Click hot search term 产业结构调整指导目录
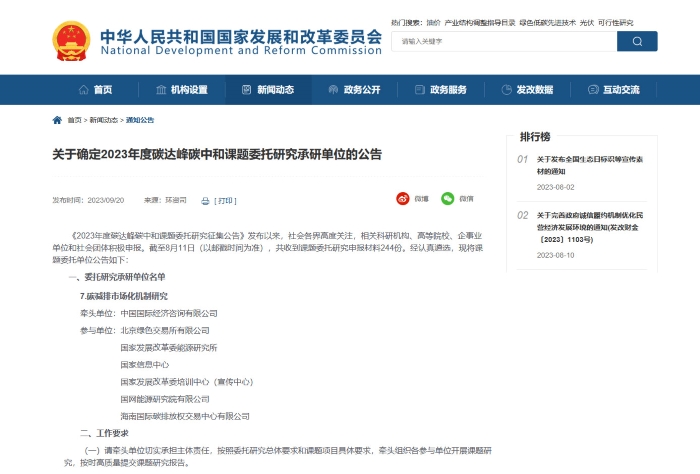Screen dimensions: 700x474 coord(480,23)
